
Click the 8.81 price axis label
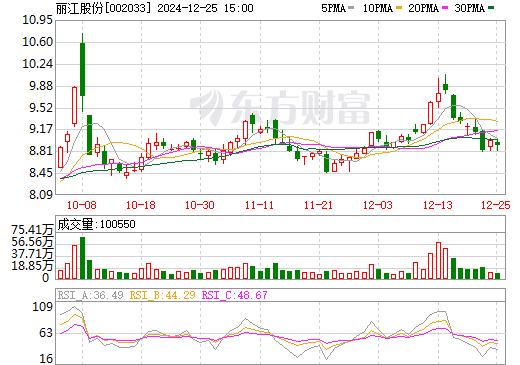pyautogui.click(x=41, y=151)
